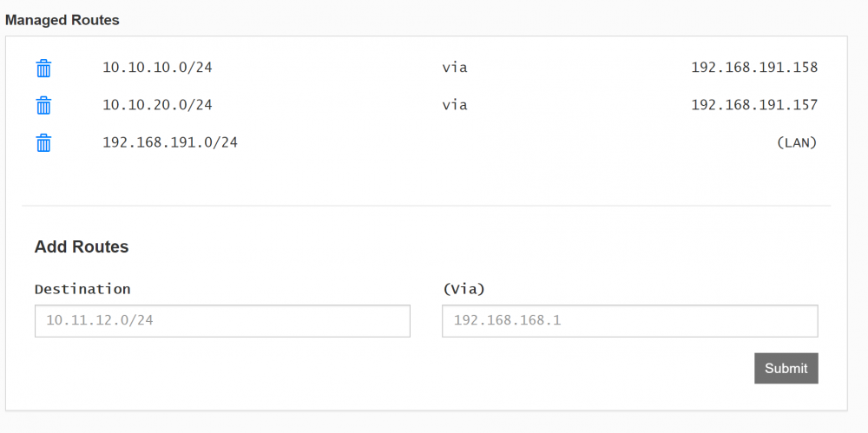Click the (LAN) label
Image resolution: width=868 pixels, height=433 pixels.
point(797,142)
